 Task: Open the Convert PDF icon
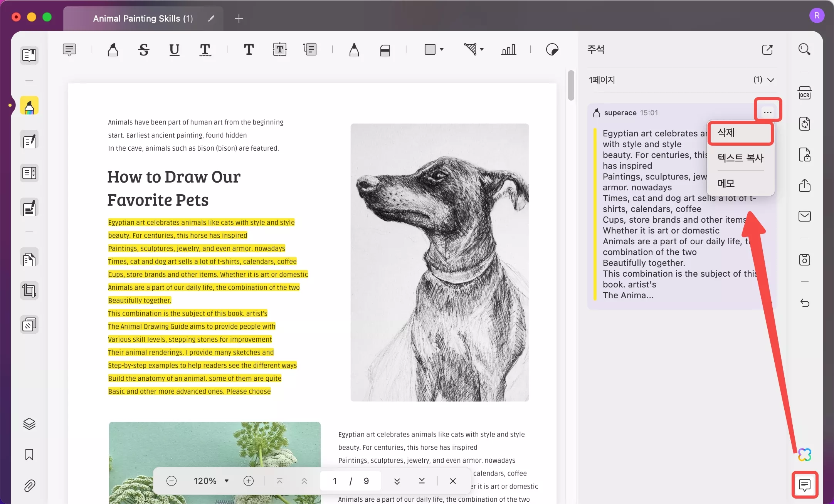click(804, 124)
